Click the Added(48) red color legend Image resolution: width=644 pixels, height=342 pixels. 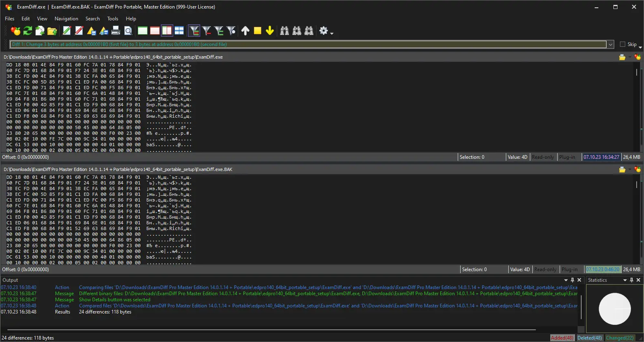click(x=562, y=338)
